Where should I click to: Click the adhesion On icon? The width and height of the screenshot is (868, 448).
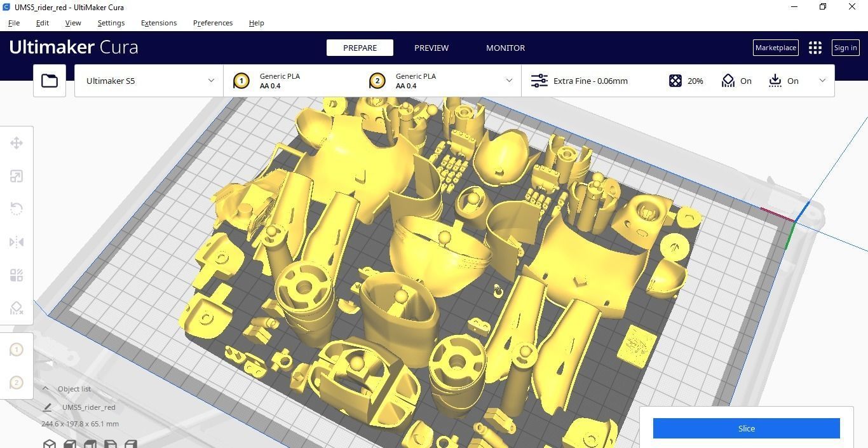775,81
